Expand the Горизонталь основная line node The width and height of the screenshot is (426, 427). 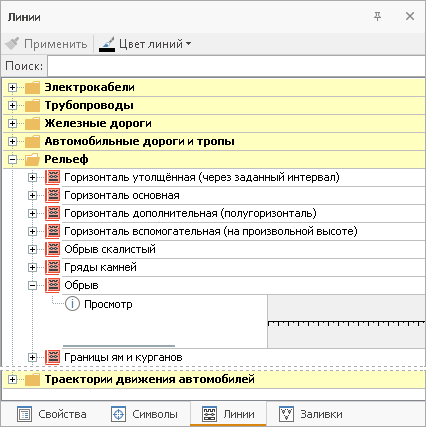[x=32, y=195]
